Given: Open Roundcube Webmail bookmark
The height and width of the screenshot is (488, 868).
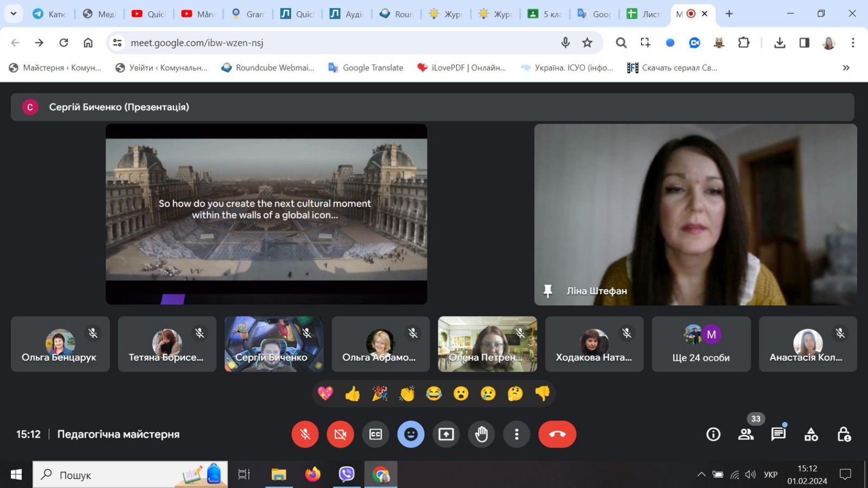Looking at the screenshot, I should (268, 68).
